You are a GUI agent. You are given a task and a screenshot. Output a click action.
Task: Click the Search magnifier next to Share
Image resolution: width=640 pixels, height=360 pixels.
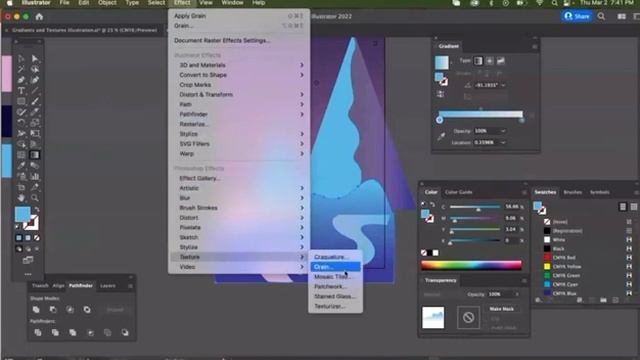click(601, 16)
